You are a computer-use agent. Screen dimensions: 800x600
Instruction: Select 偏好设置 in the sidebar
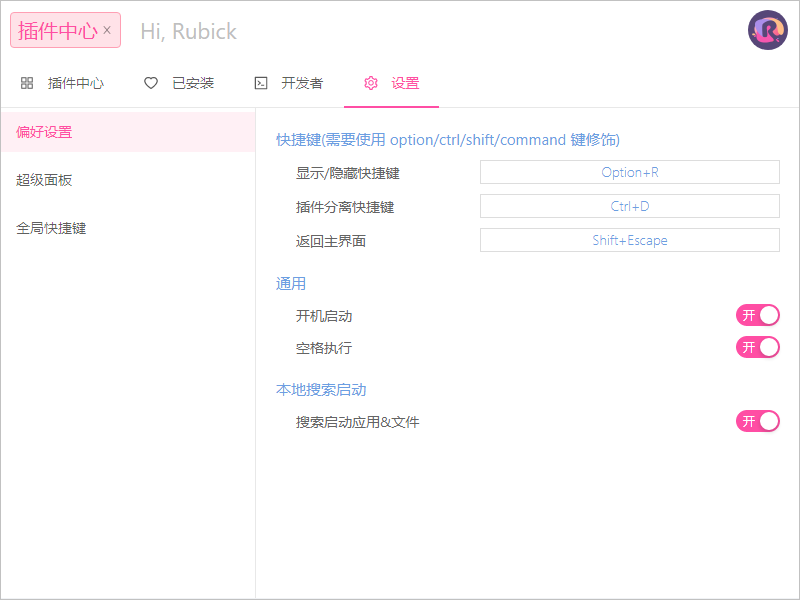point(128,132)
